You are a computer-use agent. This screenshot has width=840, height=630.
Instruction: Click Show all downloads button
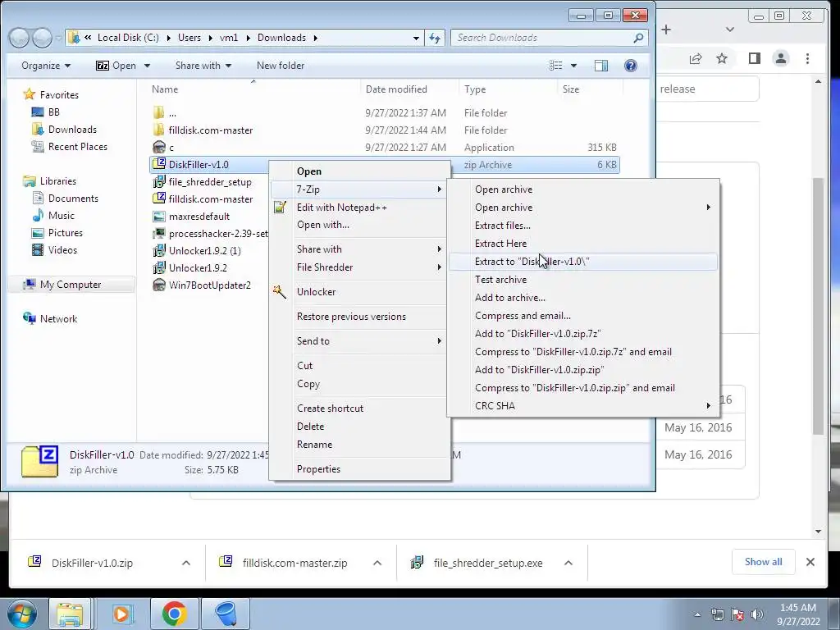[x=763, y=562]
